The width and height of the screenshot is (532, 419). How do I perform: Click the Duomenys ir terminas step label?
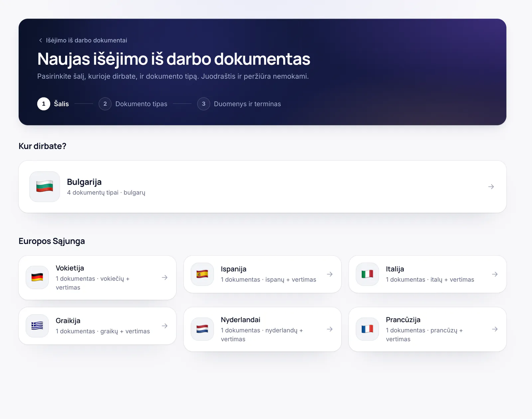pos(247,104)
